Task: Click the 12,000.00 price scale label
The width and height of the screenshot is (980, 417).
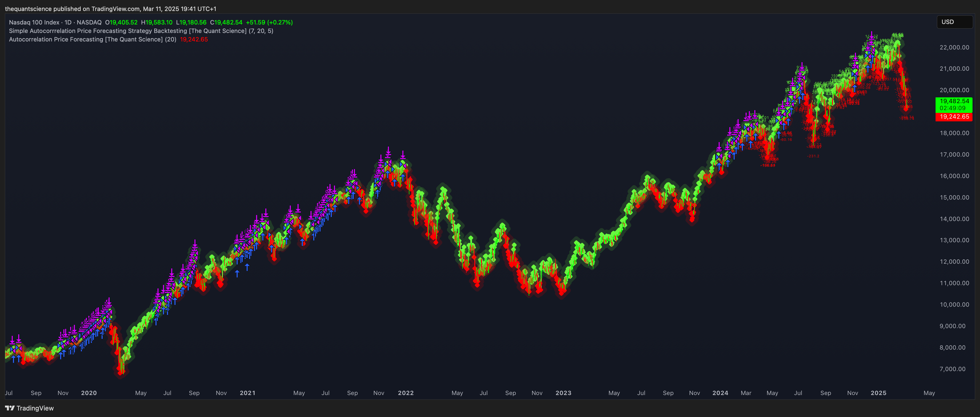Action: [954, 262]
